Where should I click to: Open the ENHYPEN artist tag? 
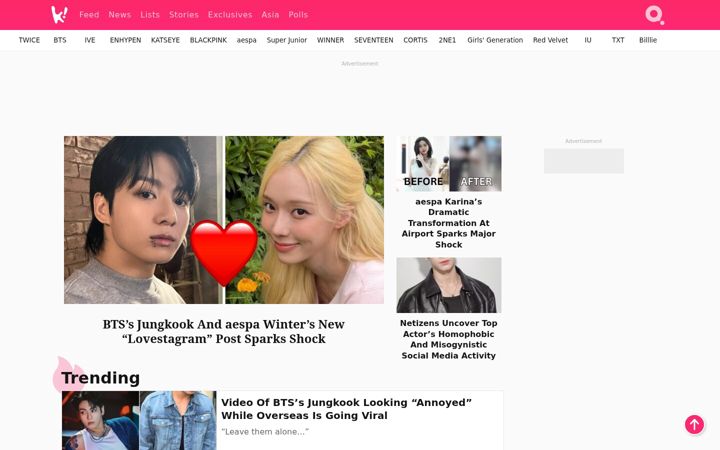(x=125, y=40)
